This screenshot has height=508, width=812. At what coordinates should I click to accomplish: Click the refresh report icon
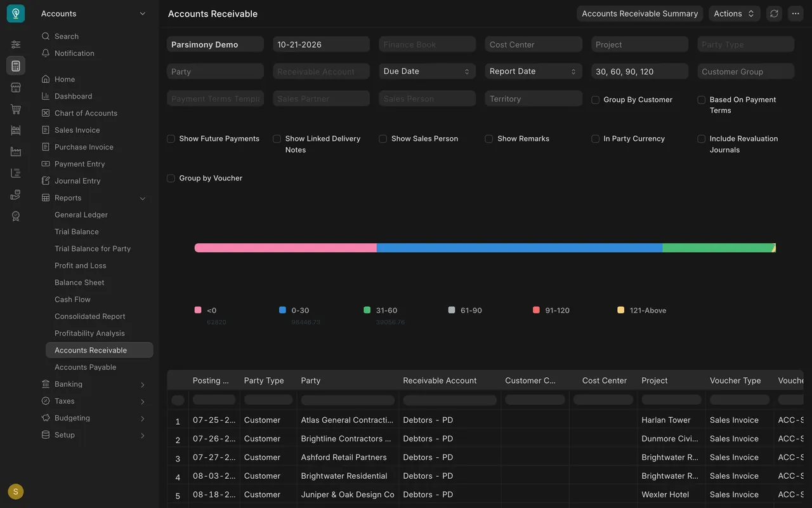tap(774, 13)
